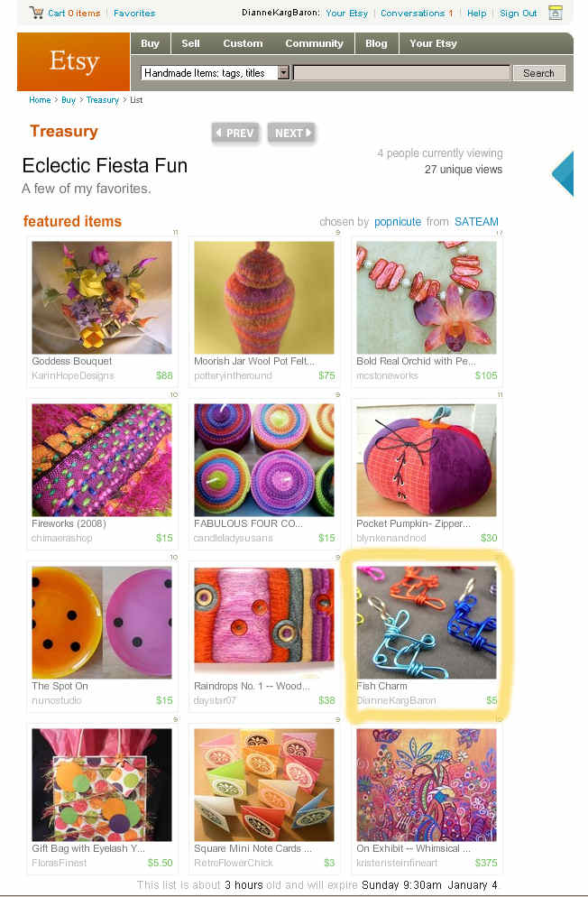Open the Community menu tab
This screenshot has height=897, width=588.
(x=314, y=43)
